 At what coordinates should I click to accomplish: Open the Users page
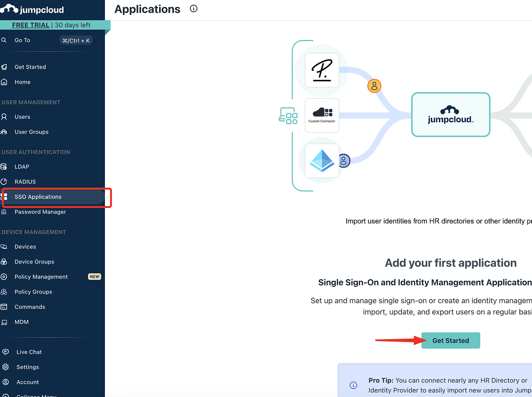pyautogui.click(x=23, y=117)
